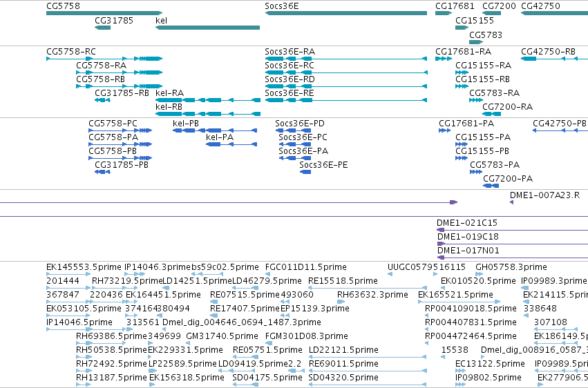
Task: Select transcript CG15155-RA label
Action: pyautogui.click(x=484, y=66)
